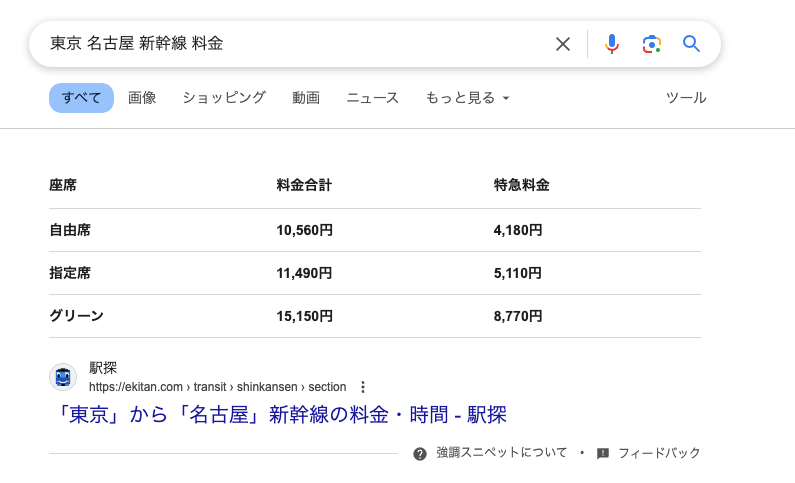Click the 5,110円 express fare cell
Viewport: 795px width, 483px height.
[518, 273]
